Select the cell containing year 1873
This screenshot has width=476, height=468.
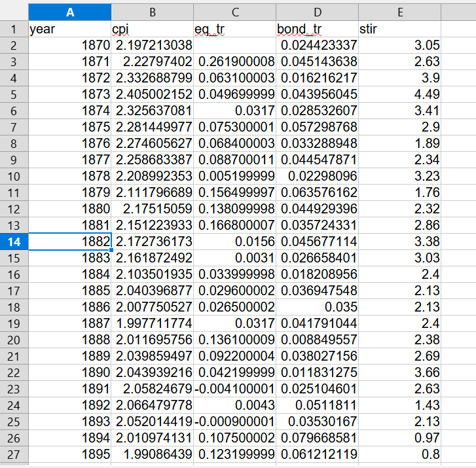pos(70,94)
